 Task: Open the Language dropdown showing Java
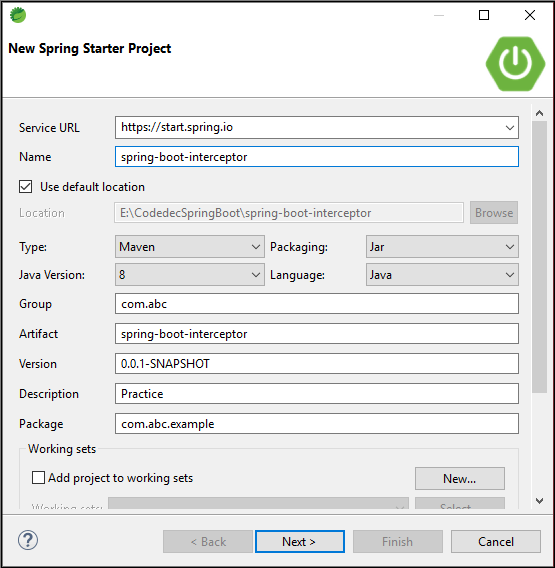coord(442,275)
